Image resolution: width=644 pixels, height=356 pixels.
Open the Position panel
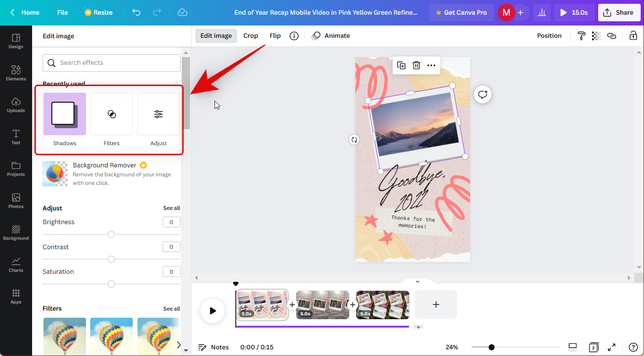tap(549, 36)
